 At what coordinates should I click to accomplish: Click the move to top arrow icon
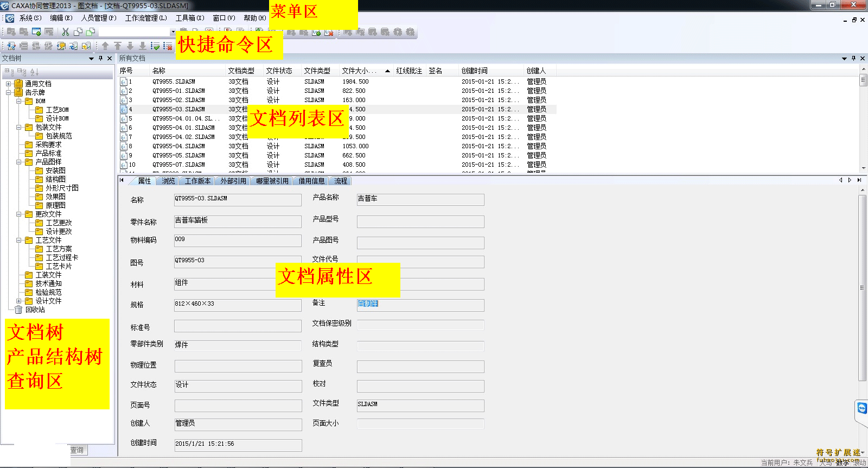click(x=118, y=46)
